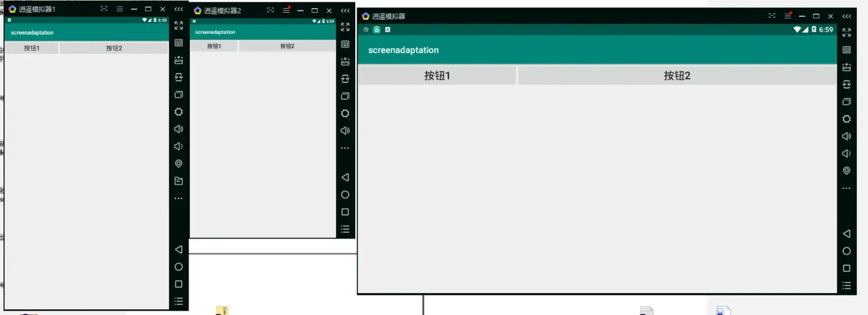Open menu list icon at 逍遥模拟器1 sidebar bottom
The width and height of the screenshot is (868, 315).
(179, 301)
